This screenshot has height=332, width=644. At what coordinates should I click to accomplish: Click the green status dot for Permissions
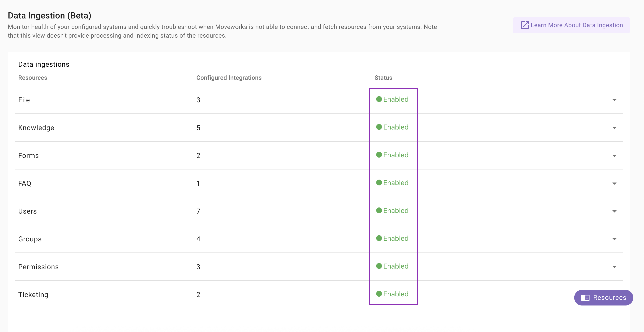379,266
